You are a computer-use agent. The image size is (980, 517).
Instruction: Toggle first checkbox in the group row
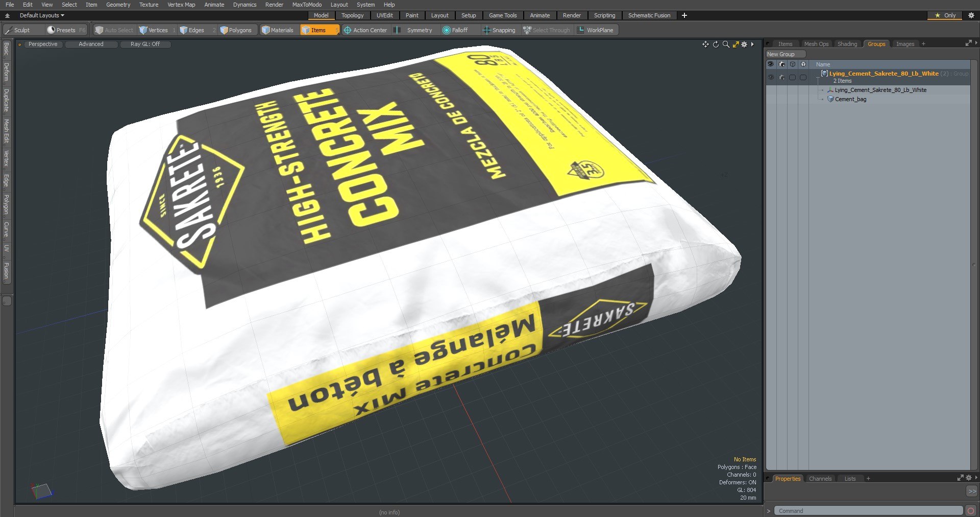(x=792, y=77)
